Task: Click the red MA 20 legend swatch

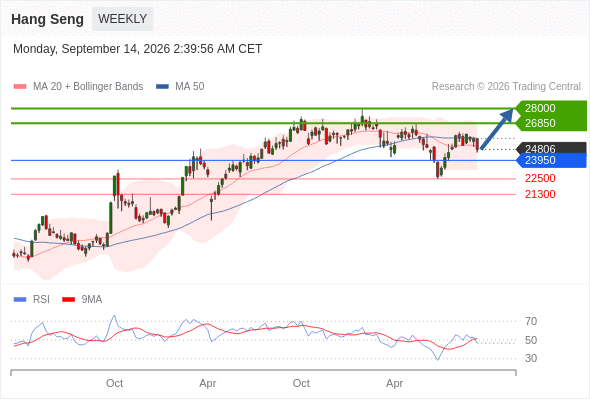Action: pos(20,87)
